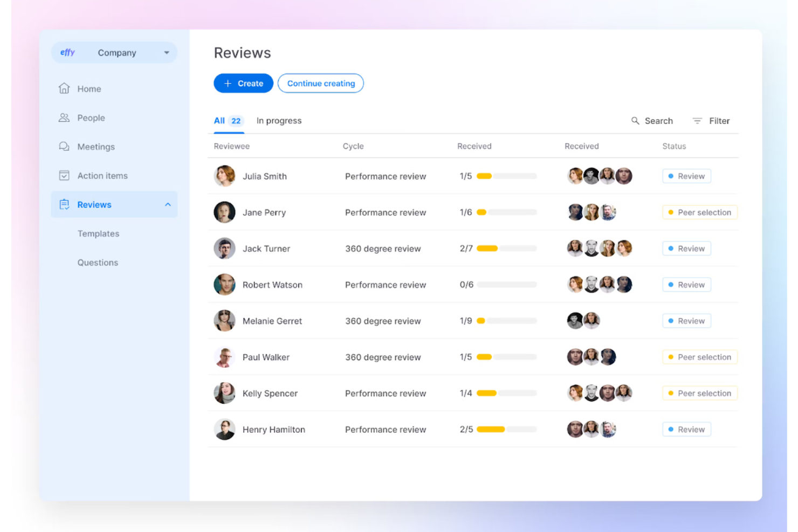Click Jack Turner's avatar
Viewport: 798px width, 532px height.
click(224, 248)
